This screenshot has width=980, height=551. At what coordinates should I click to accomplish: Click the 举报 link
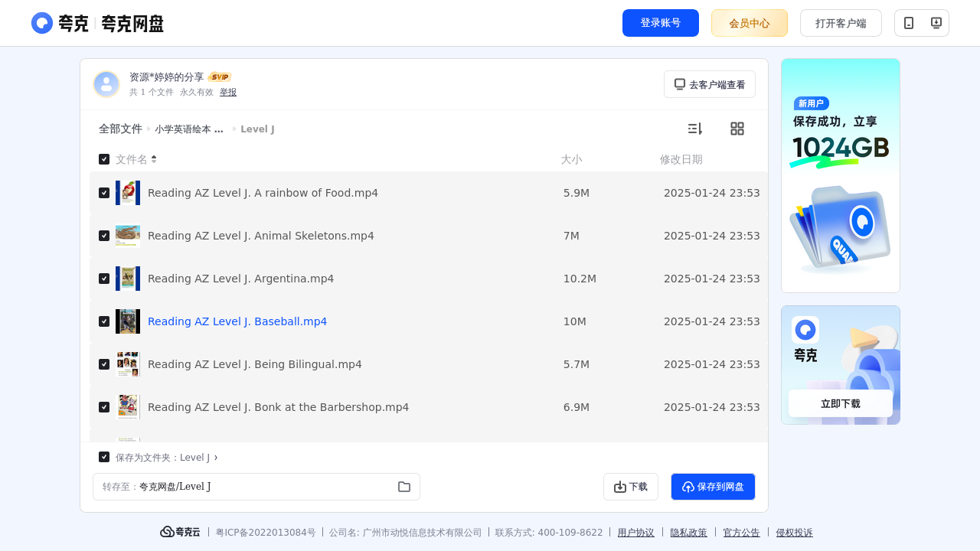point(228,92)
